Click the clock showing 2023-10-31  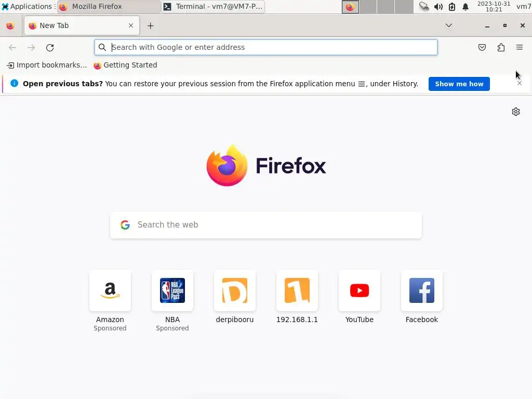[x=494, y=6]
